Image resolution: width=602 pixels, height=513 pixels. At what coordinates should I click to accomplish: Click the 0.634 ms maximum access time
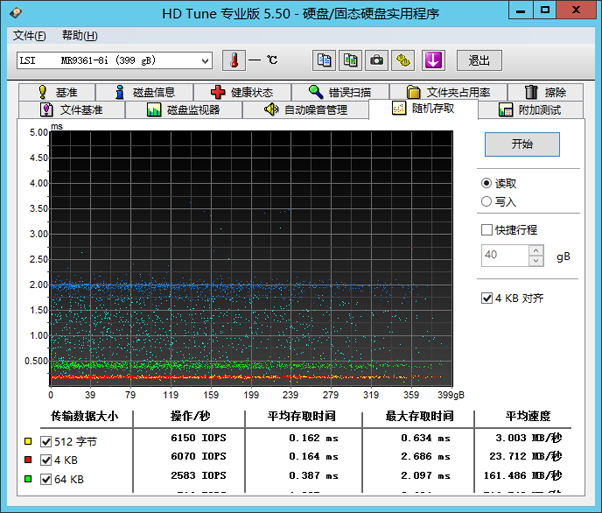coord(425,438)
